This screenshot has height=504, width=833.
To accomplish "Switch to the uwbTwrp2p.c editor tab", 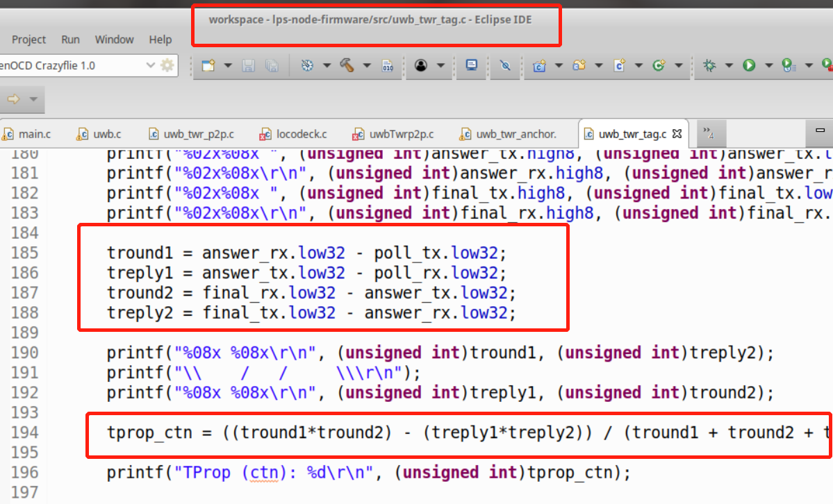I will coord(393,134).
